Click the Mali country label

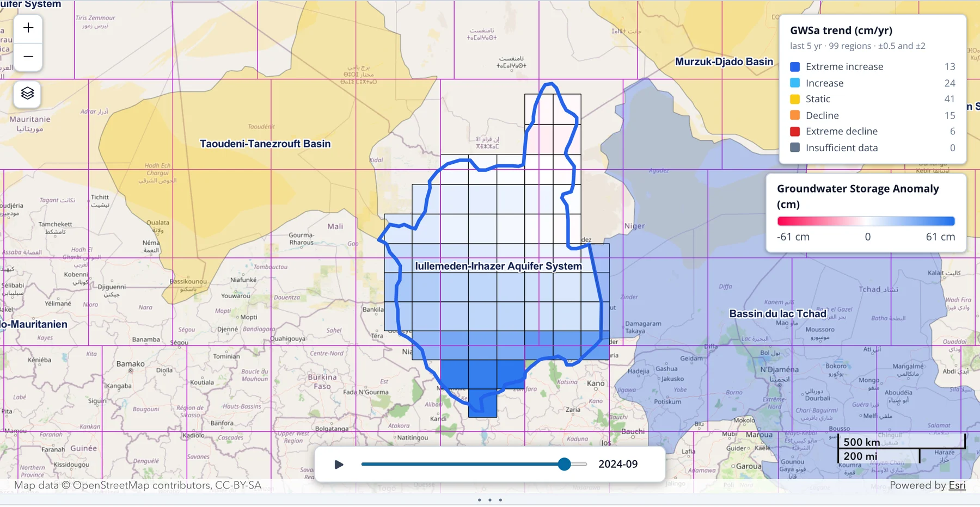tap(335, 226)
